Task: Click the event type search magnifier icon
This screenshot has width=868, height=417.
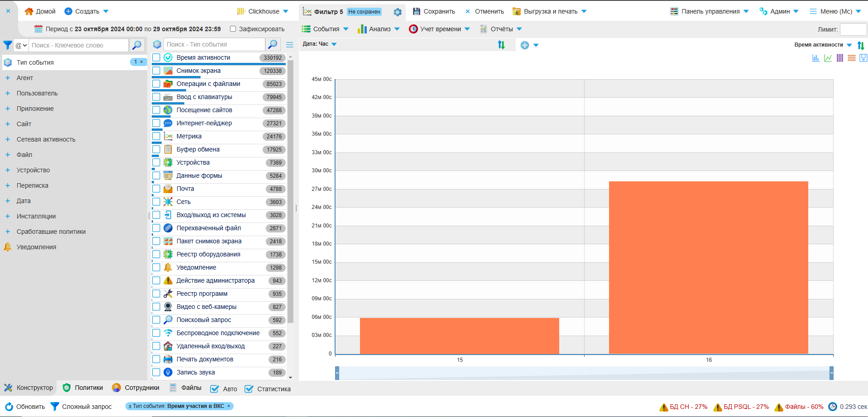Action: (273, 44)
